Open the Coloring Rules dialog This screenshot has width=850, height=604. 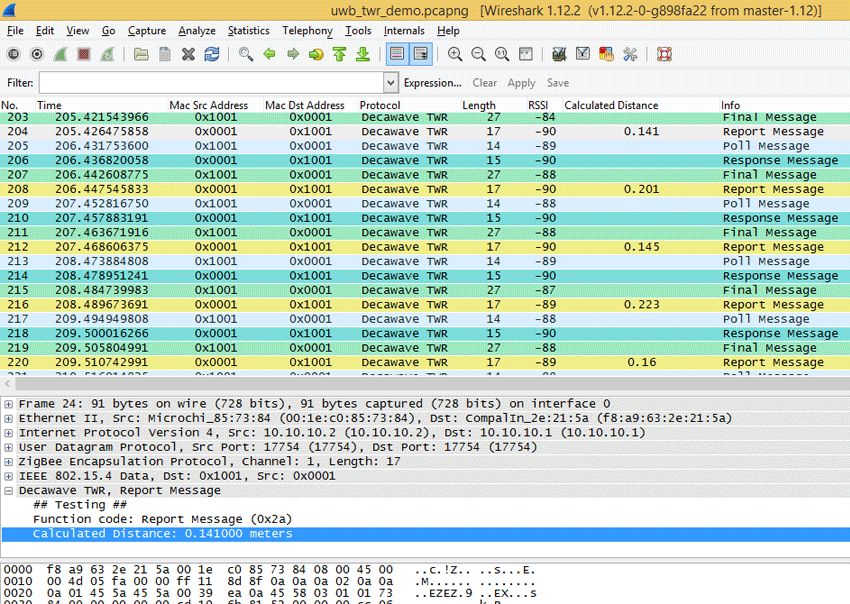click(x=605, y=53)
